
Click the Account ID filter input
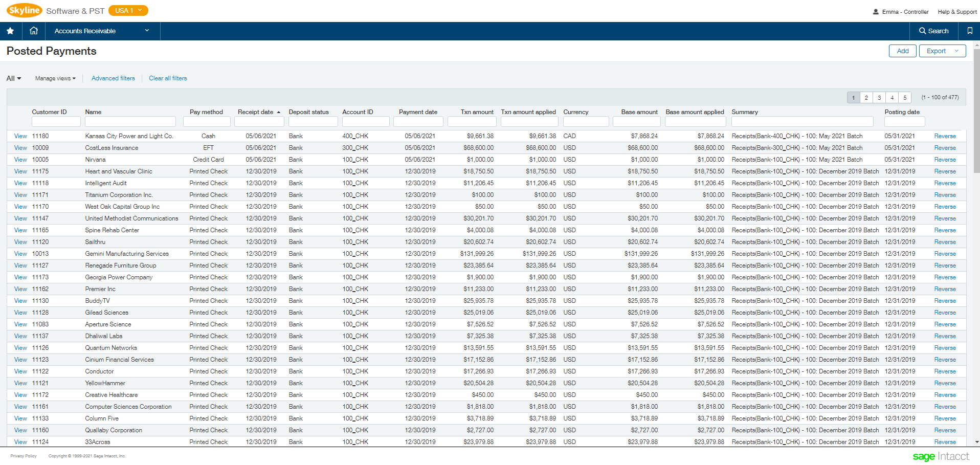(x=366, y=122)
